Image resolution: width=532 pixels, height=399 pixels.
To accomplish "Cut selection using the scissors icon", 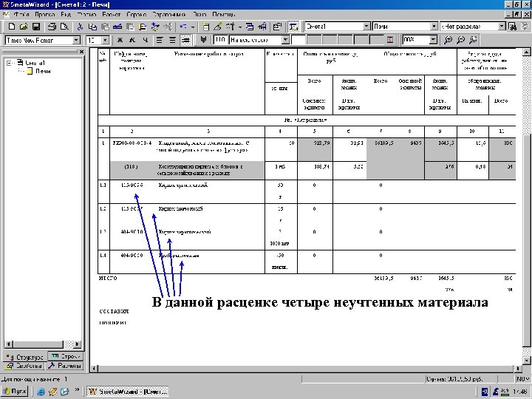I will tap(80, 27).
